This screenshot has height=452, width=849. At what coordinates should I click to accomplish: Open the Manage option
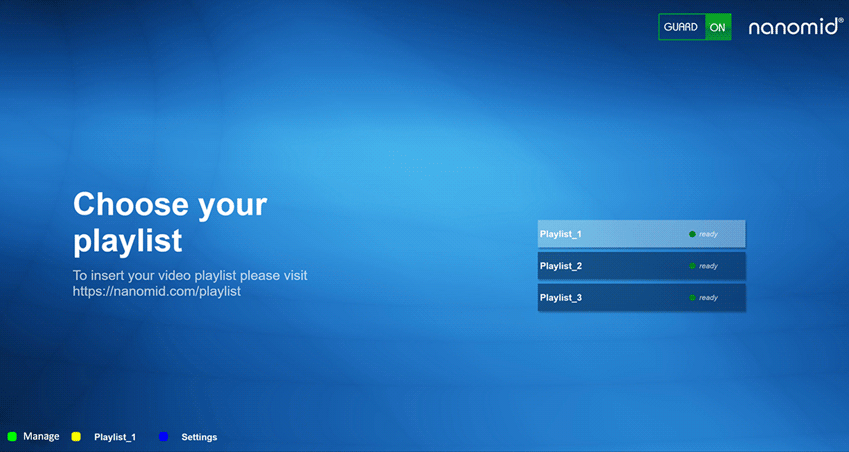click(x=41, y=436)
